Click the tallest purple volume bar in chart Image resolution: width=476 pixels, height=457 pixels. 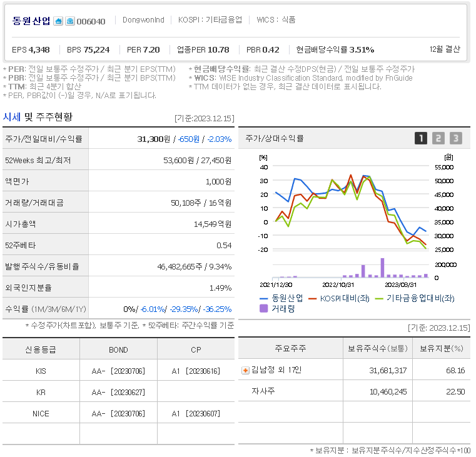pos(383,268)
